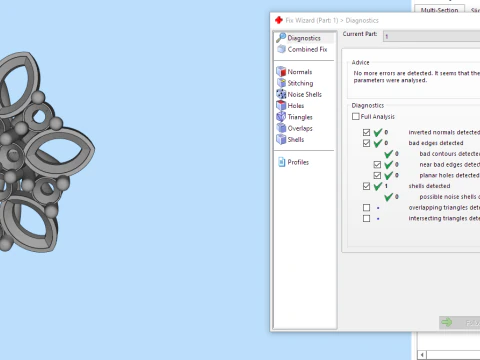
Task: Uncheck bad edges detected checkbox
Action: (x=366, y=143)
